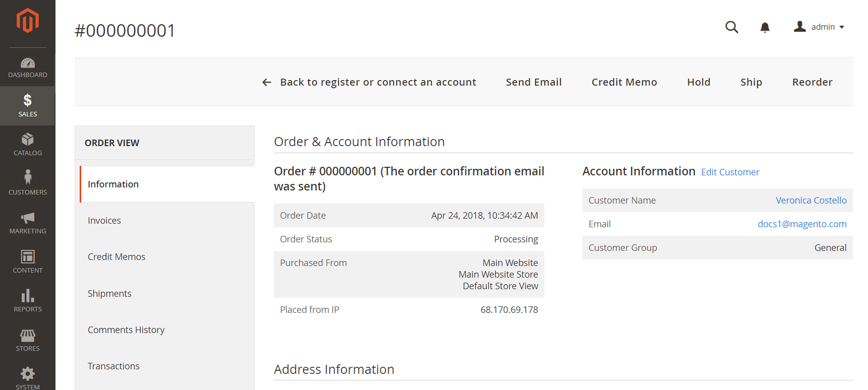Viewport: 868px width, 390px height.
Task: Open the Content layout icon
Action: 28,256
